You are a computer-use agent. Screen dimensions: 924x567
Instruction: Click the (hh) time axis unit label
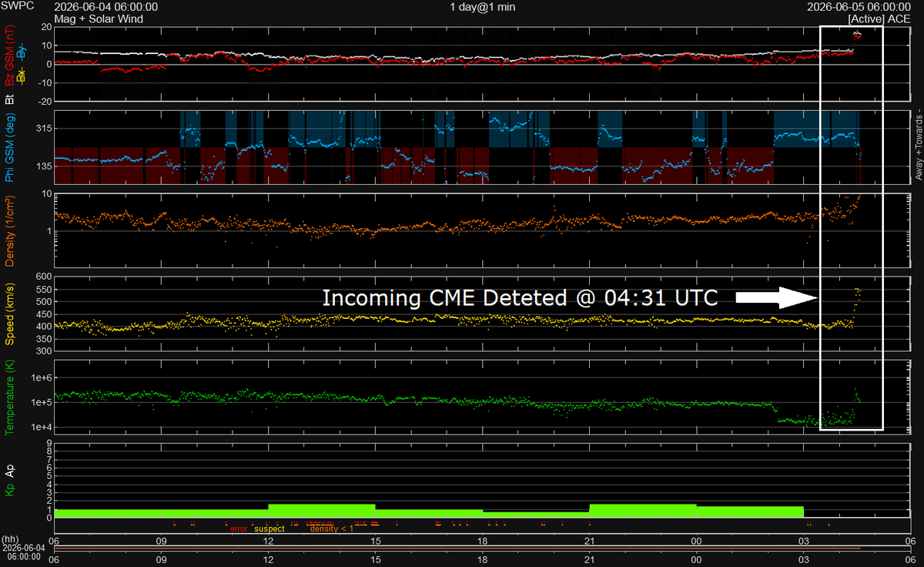(10, 541)
